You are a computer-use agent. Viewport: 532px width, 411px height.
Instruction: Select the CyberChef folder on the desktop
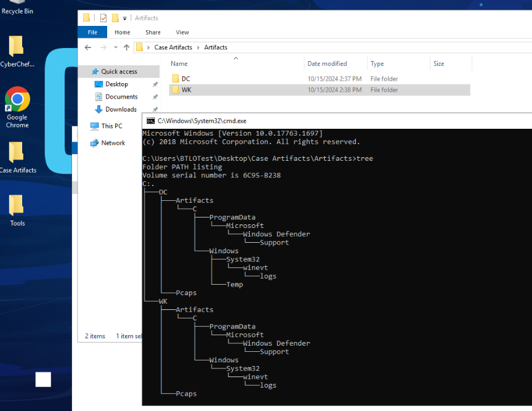17,49
